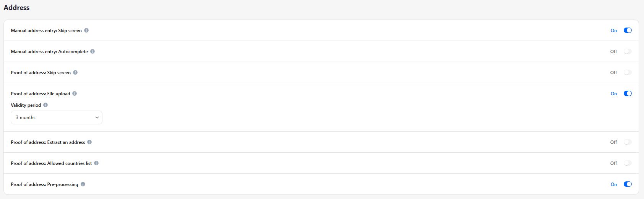
Task: Click info icon beside Allowed countries list
Action: click(x=96, y=163)
